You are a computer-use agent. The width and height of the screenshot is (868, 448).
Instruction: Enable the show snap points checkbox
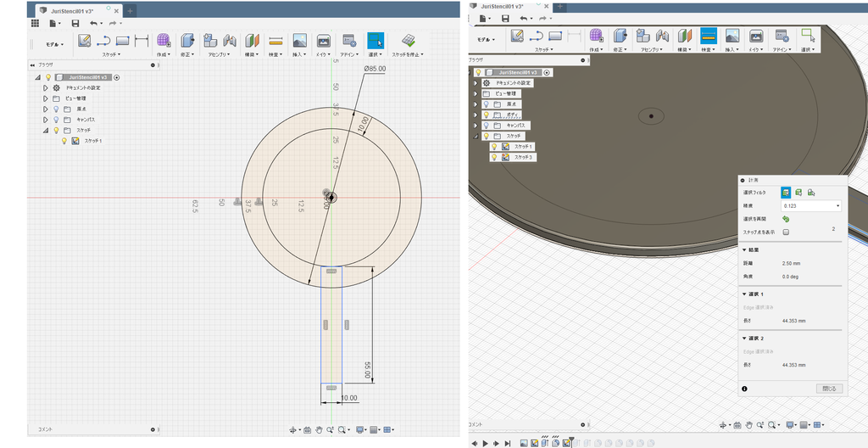(786, 232)
